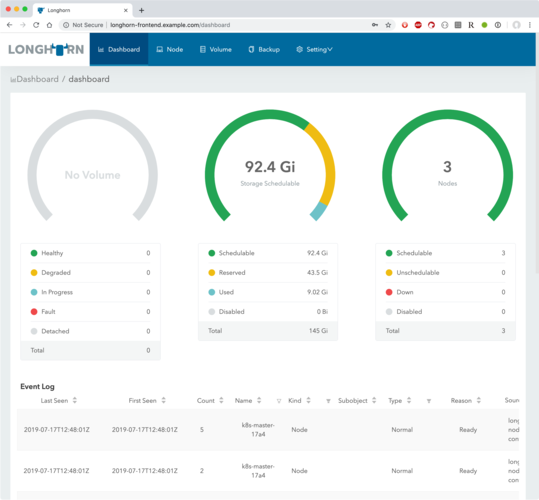Click the storage Schedulable 92.4 Gi row
This screenshot has width=539, height=500.
point(268,253)
